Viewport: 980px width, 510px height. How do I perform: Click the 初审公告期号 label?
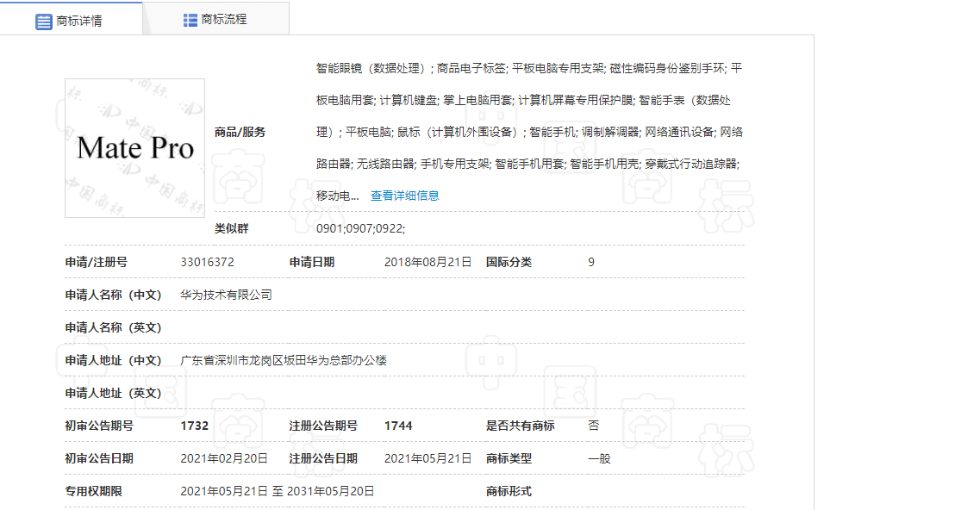(x=99, y=426)
